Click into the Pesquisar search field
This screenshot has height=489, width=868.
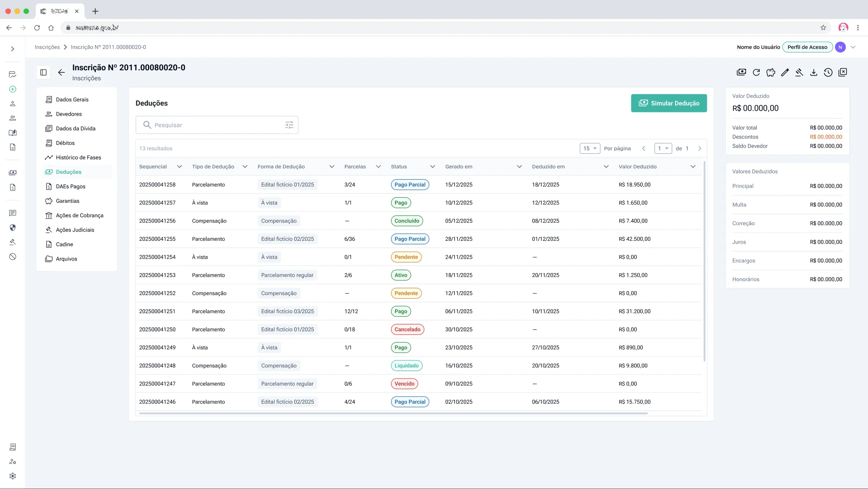pyautogui.click(x=217, y=125)
